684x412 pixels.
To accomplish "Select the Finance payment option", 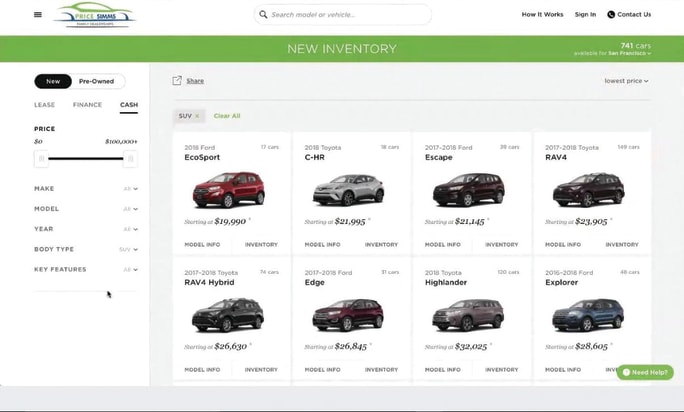I will [87, 105].
